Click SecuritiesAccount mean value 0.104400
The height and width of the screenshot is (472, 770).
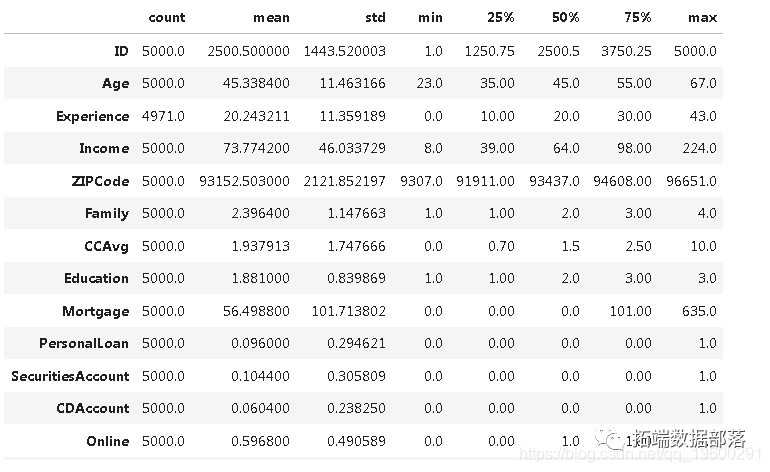260,376
